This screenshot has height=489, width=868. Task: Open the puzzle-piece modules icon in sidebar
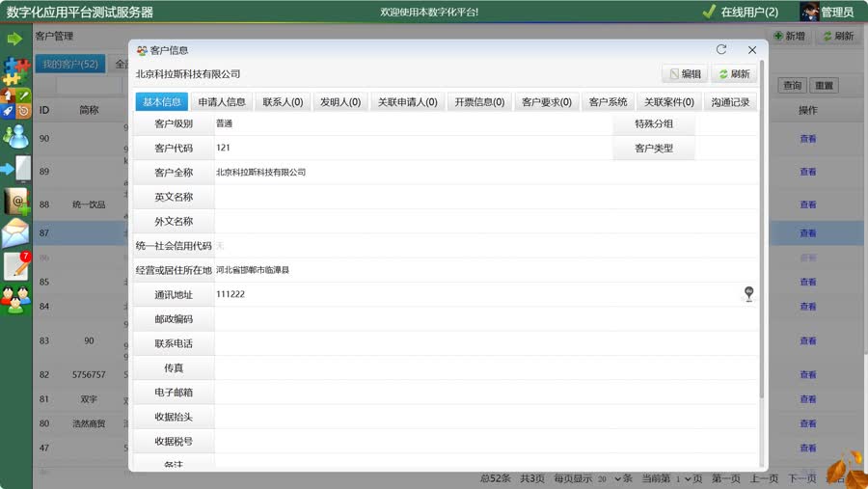(15, 69)
